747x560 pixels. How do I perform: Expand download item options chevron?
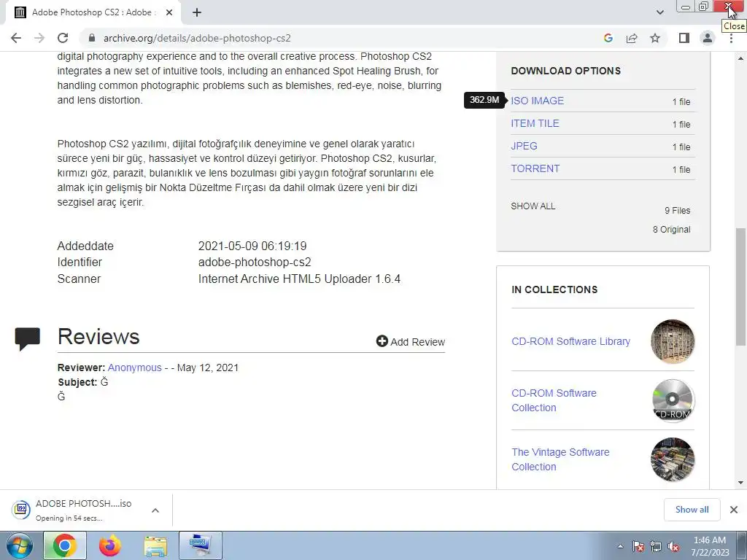pos(155,510)
